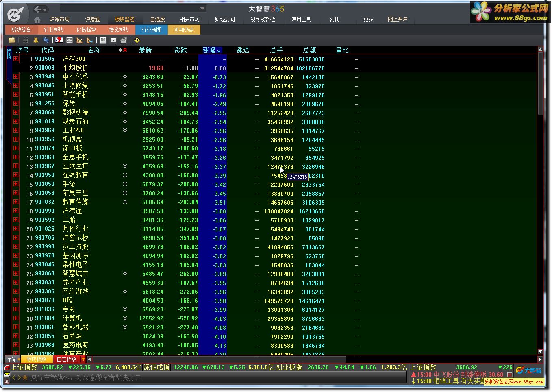552x392 pixels.
Task: Sort by the 总手 column header
Action: (276, 50)
